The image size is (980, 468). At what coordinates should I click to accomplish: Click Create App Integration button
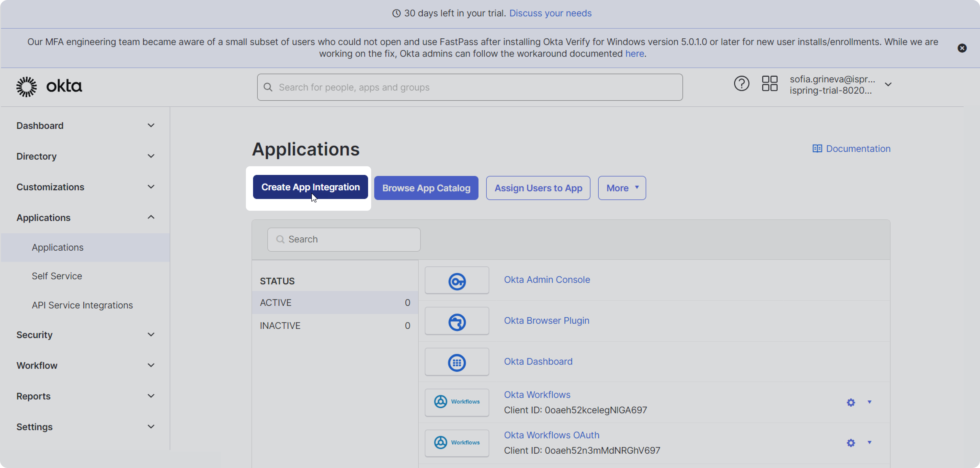tap(310, 187)
